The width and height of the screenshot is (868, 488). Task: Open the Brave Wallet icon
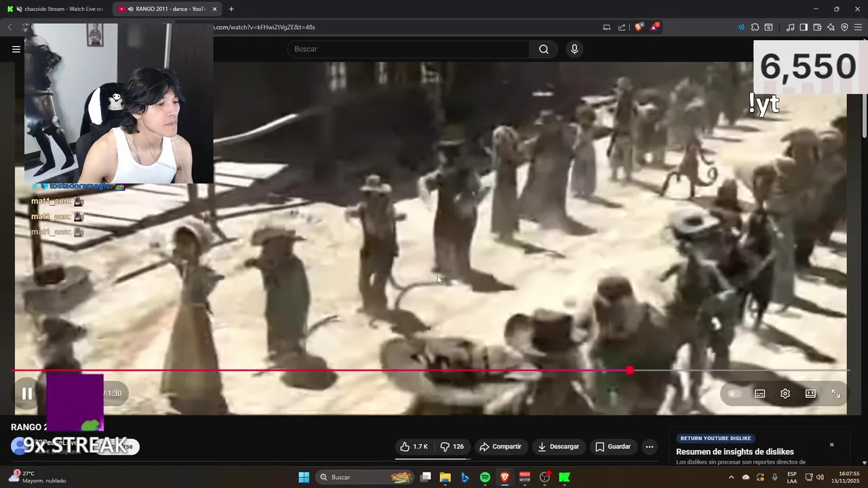817,27
